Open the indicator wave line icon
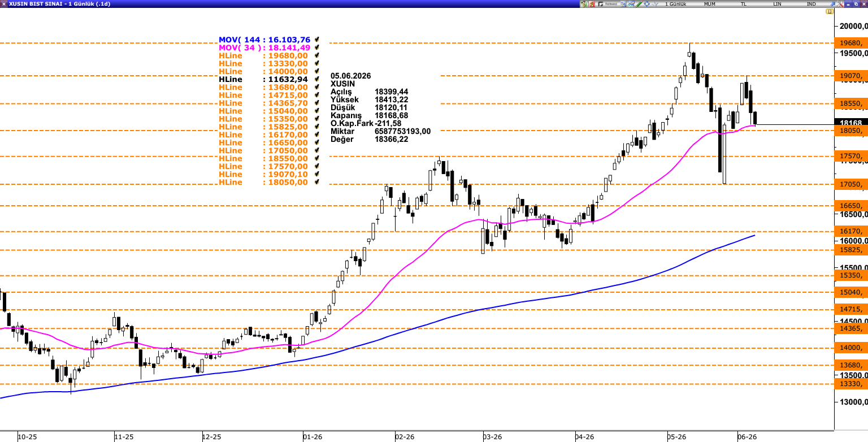Viewport: 868px width, 442px height. 654,4
